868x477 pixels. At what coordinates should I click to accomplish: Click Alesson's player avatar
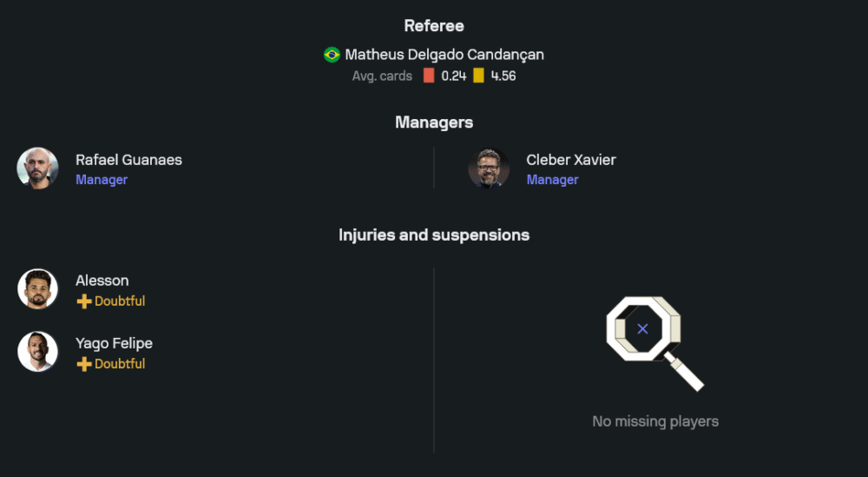click(x=37, y=289)
